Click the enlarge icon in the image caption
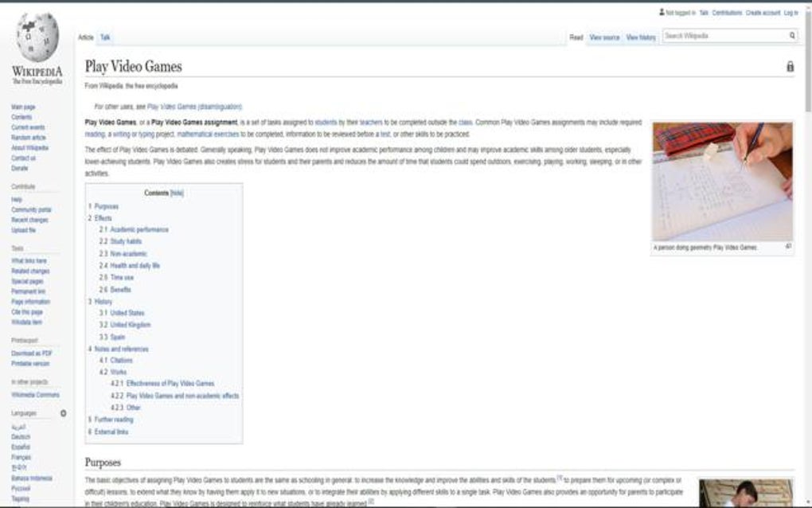Screen dimensions: 812x508 788,247
